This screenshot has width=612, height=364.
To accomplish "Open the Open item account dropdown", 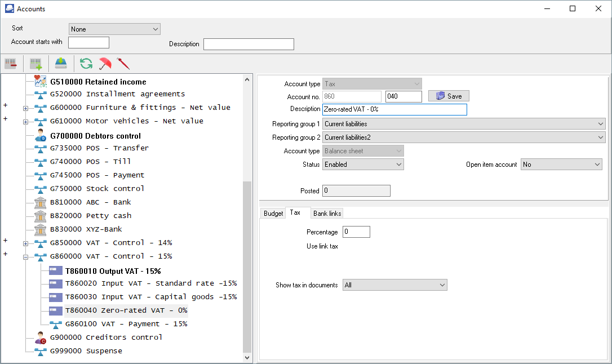I will [561, 164].
